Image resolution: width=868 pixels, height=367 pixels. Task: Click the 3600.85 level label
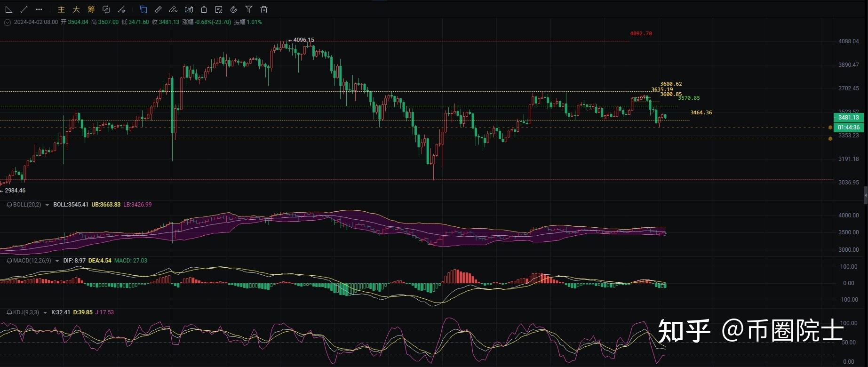tap(671, 94)
